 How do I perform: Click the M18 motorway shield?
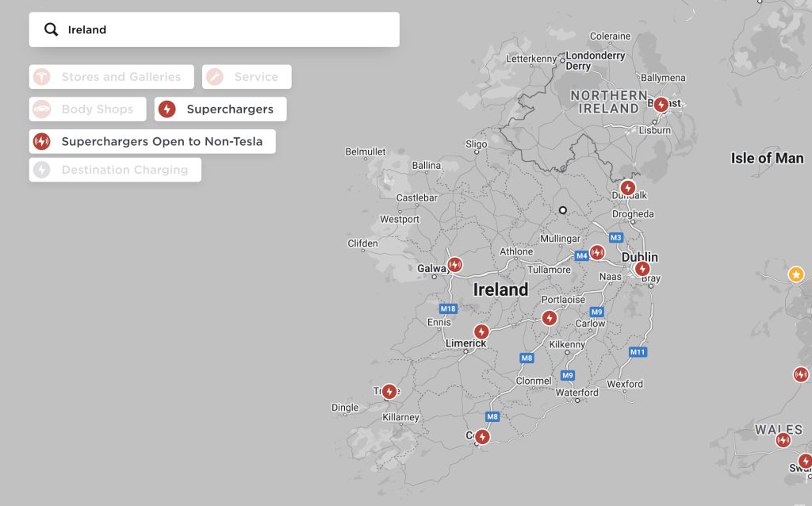[448, 309]
